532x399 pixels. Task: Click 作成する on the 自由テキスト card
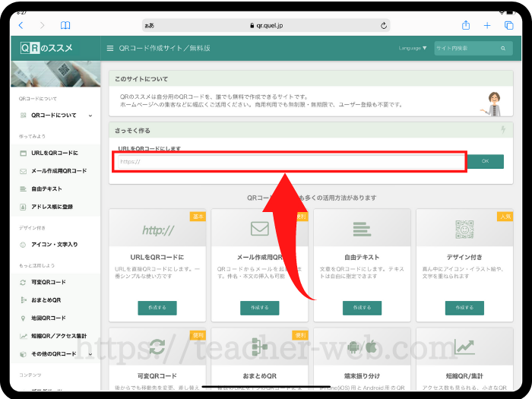pyautogui.click(x=362, y=308)
